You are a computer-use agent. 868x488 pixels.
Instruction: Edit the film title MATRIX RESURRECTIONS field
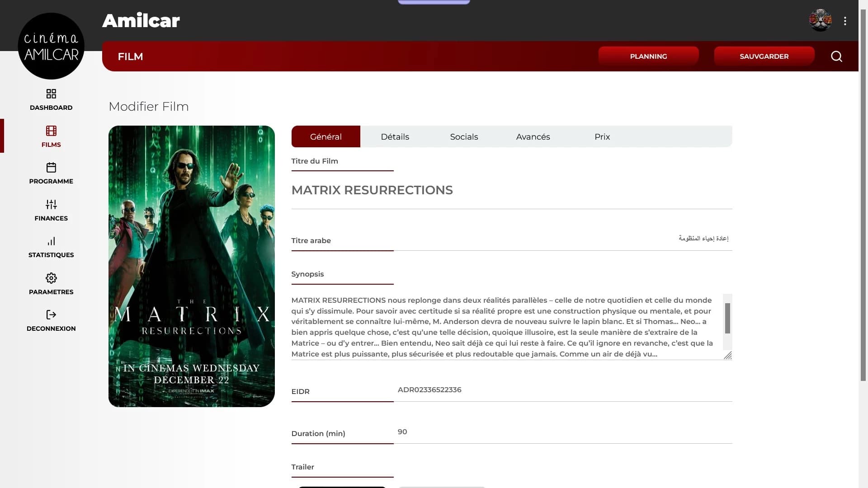pos(512,190)
